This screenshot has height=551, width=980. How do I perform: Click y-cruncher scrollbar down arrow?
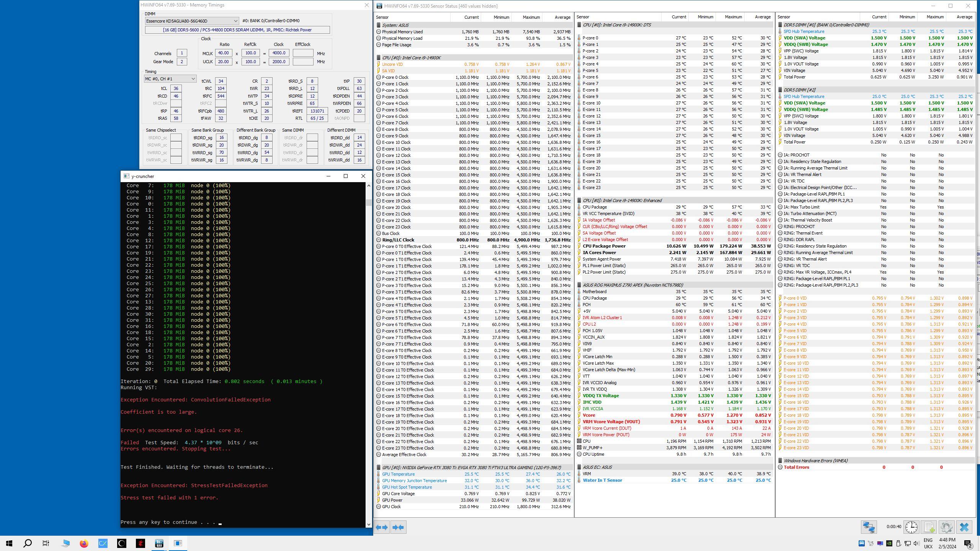tap(369, 524)
